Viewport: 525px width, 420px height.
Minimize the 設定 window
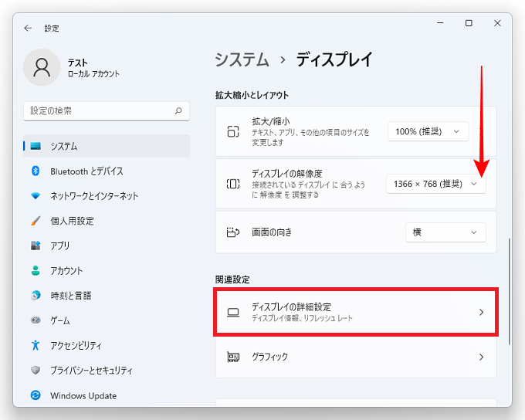[x=440, y=22]
